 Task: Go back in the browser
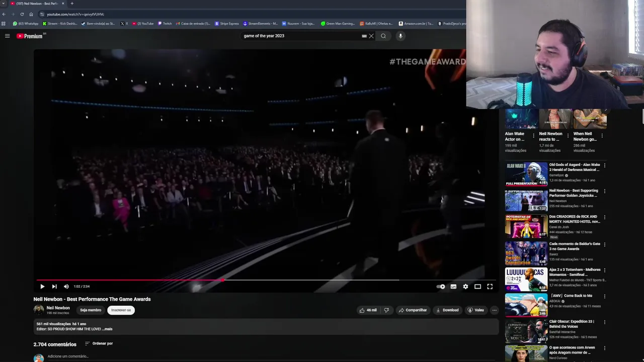click(x=4, y=14)
